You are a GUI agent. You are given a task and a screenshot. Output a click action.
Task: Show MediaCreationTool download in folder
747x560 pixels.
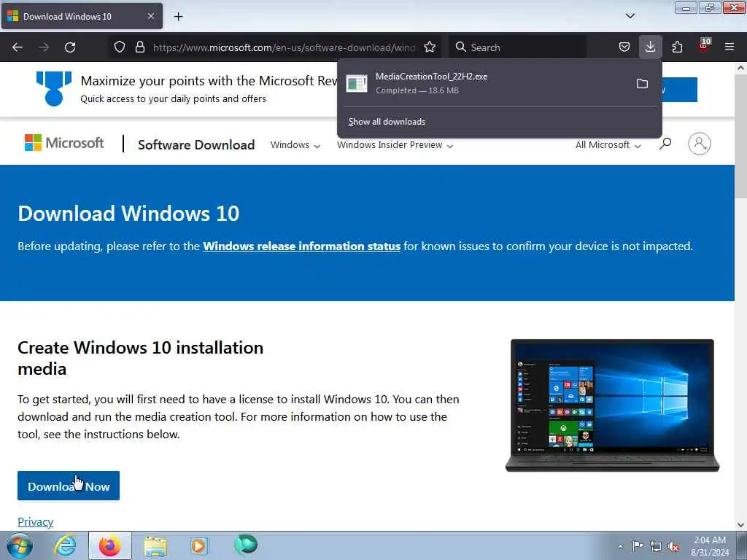642,84
